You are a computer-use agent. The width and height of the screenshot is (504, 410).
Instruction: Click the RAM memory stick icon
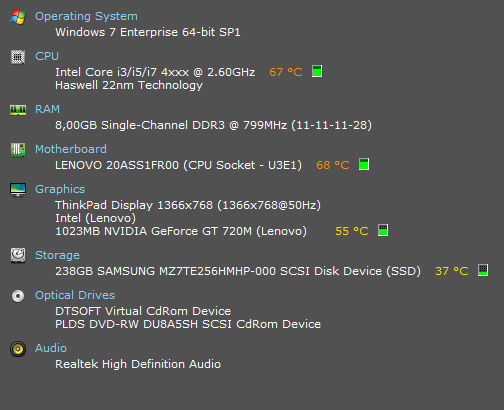[x=18, y=110]
